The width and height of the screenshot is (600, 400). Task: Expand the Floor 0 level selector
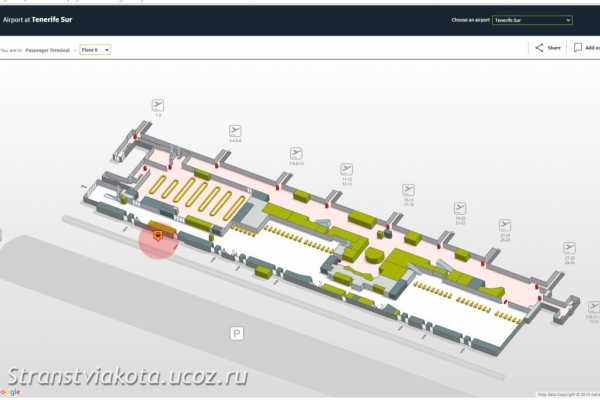click(x=95, y=49)
